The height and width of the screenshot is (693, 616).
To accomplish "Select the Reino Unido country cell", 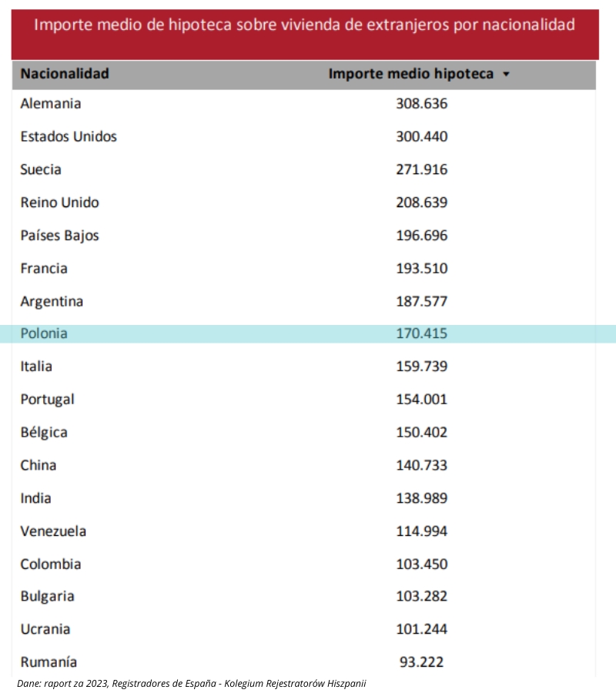I will coord(59,203).
